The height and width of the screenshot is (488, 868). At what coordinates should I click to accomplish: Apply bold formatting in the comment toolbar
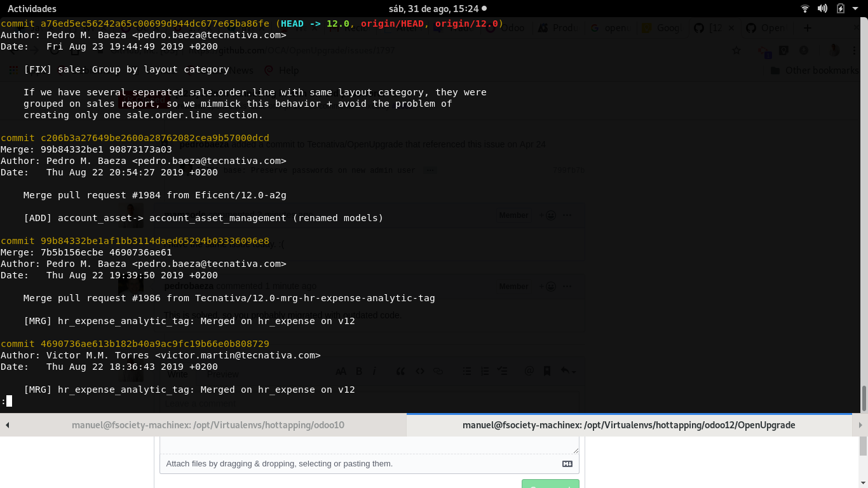tap(358, 371)
